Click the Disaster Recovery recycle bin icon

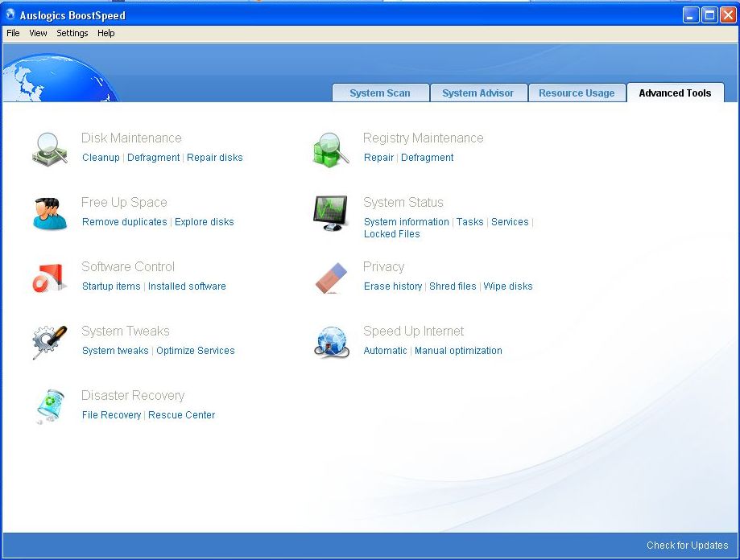(x=50, y=406)
